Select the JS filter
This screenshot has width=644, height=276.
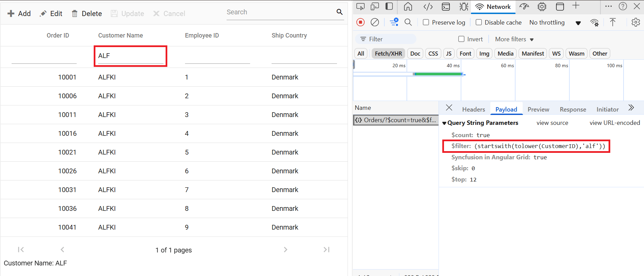[449, 54]
